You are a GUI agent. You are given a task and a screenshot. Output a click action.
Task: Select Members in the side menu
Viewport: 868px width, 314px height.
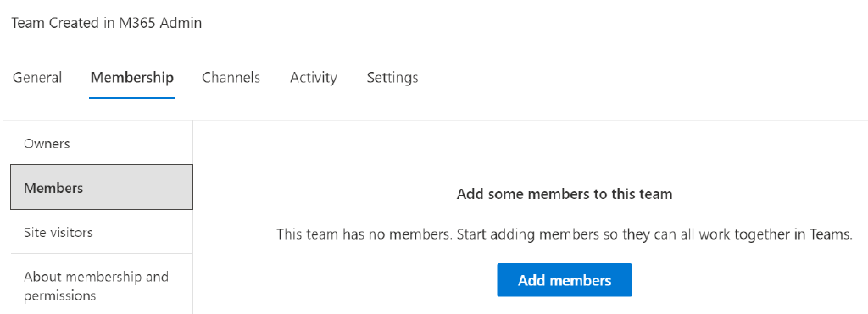pos(102,187)
